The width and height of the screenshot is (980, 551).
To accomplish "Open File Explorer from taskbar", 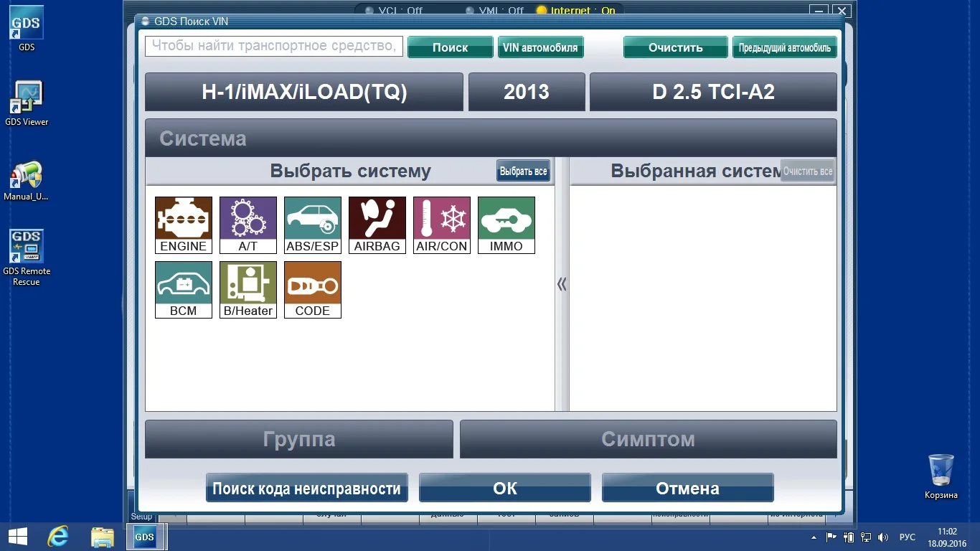I will tap(102, 537).
